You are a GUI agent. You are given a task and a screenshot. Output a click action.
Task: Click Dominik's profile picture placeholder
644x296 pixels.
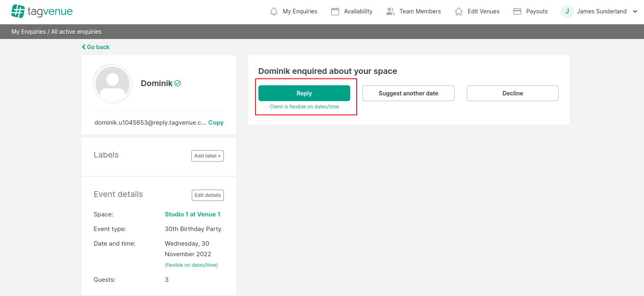click(113, 84)
